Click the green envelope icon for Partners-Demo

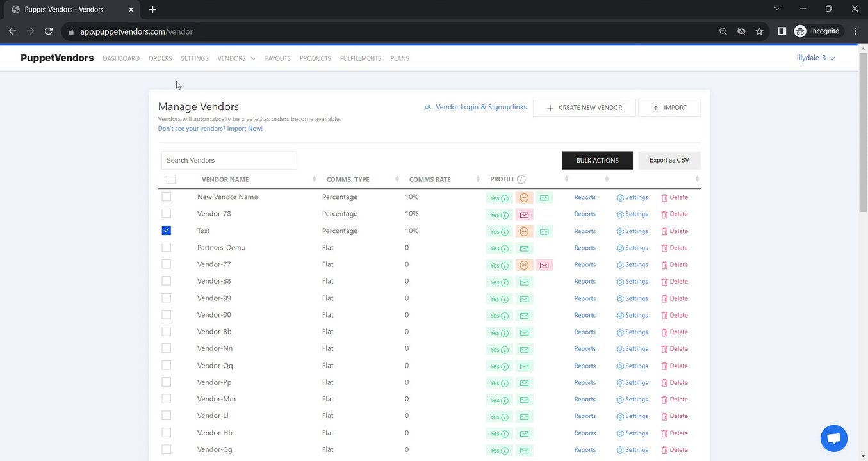point(524,248)
